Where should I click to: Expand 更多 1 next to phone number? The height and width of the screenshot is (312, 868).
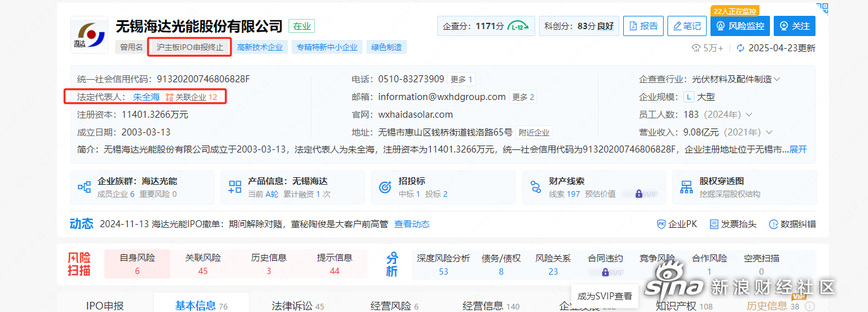[x=462, y=79]
